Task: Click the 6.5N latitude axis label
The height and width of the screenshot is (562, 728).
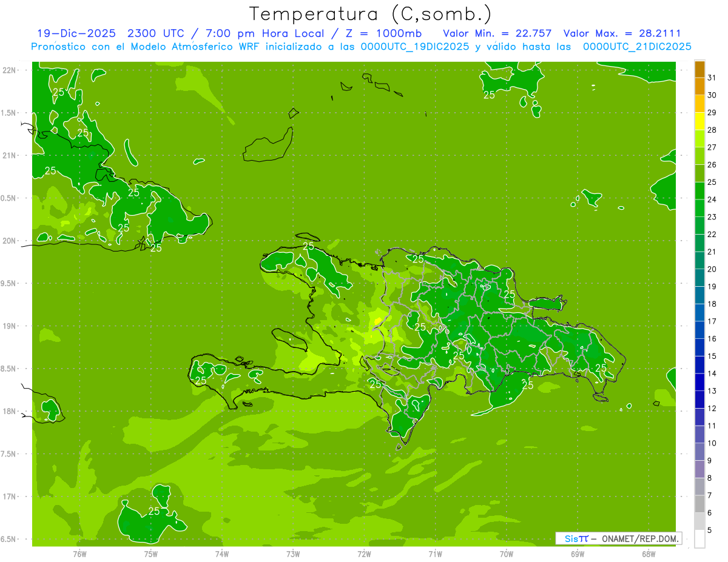Action: click(9, 539)
